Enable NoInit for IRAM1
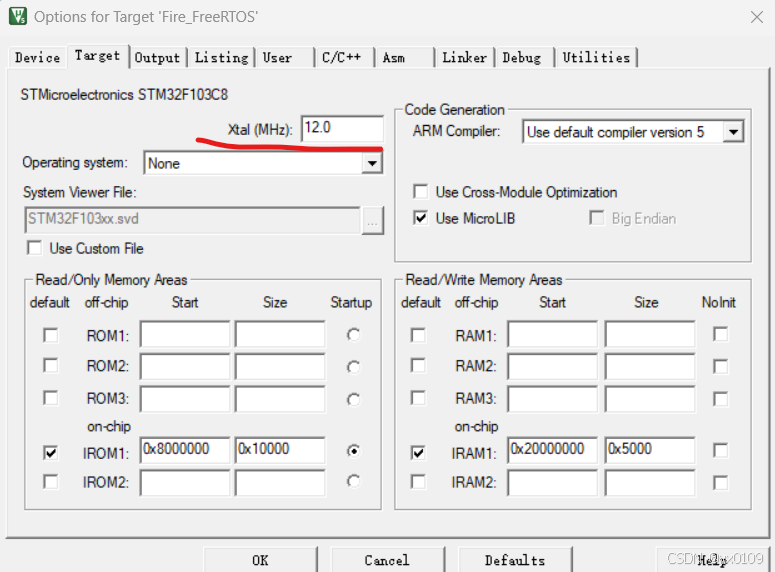Image resolution: width=775 pixels, height=572 pixels. click(x=721, y=450)
